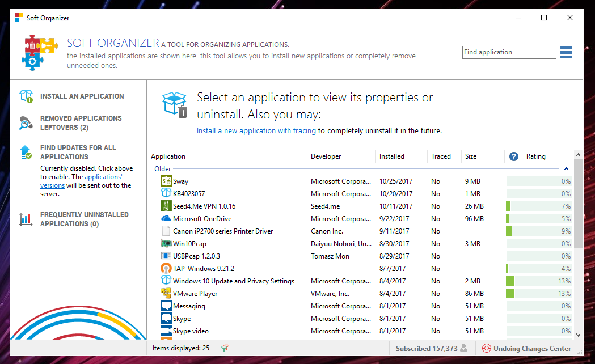Select Windows 10 Update and Privacy Settings
The image size is (595, 364).
click(x=234, y=281)
